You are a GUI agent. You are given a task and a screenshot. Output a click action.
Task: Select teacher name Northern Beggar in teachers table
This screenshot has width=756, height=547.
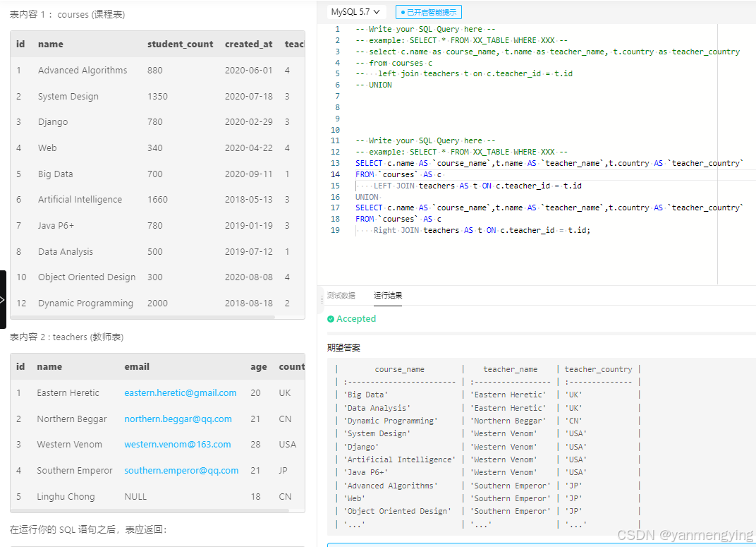(x=72, y=419)
